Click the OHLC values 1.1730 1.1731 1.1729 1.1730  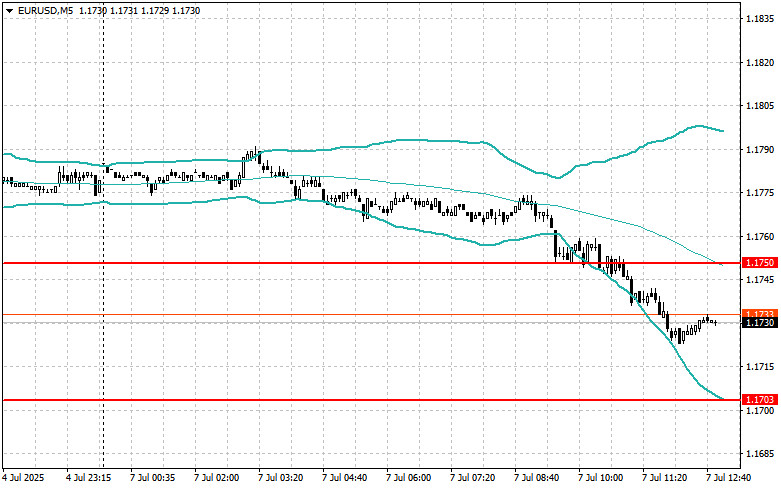pos(140,10)
